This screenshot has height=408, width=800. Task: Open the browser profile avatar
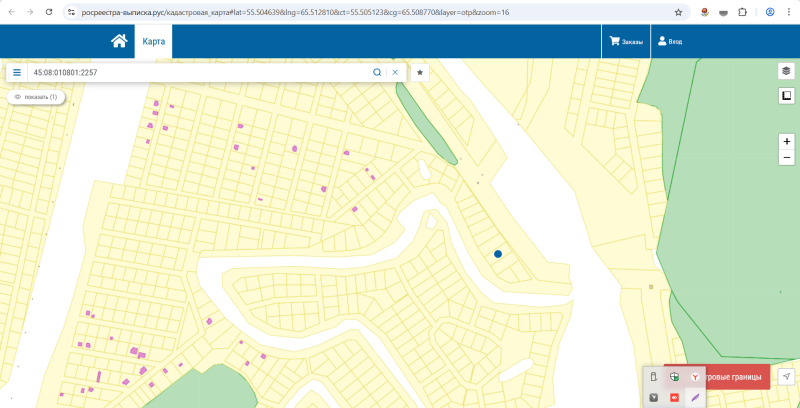click(x=770, y=12)
